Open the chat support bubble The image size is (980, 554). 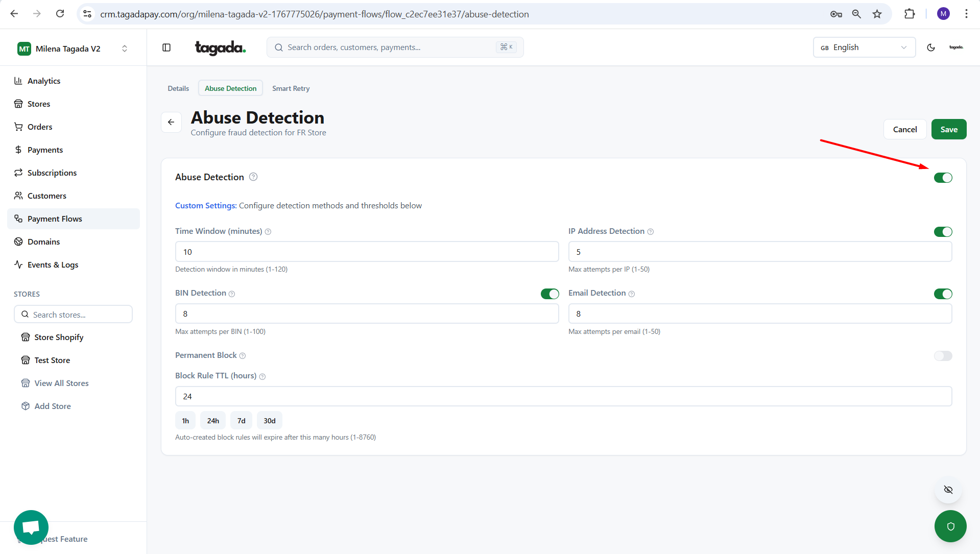point(31,527)
